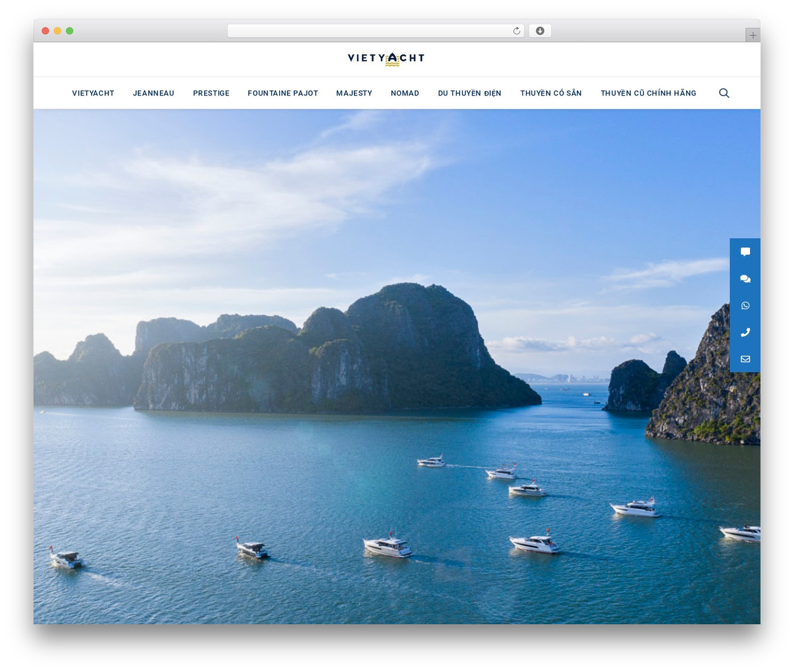Maximize window with green button

tap(69, 31)
